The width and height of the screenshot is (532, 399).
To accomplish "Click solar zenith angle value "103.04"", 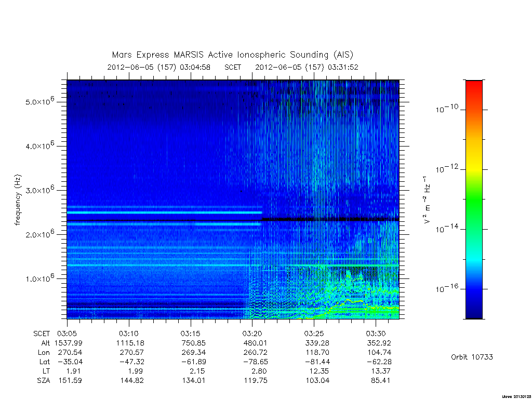I will click(317, 381).
